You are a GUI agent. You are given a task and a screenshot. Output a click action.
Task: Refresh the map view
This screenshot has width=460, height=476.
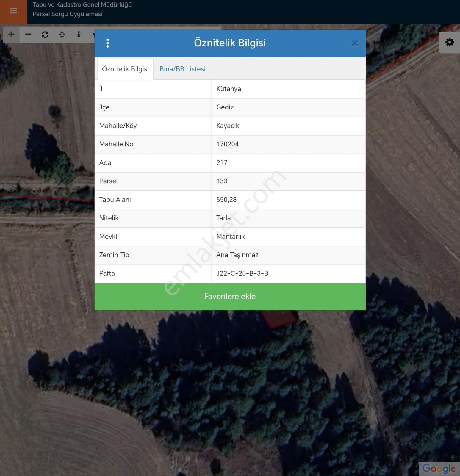(x=45, y=35)
